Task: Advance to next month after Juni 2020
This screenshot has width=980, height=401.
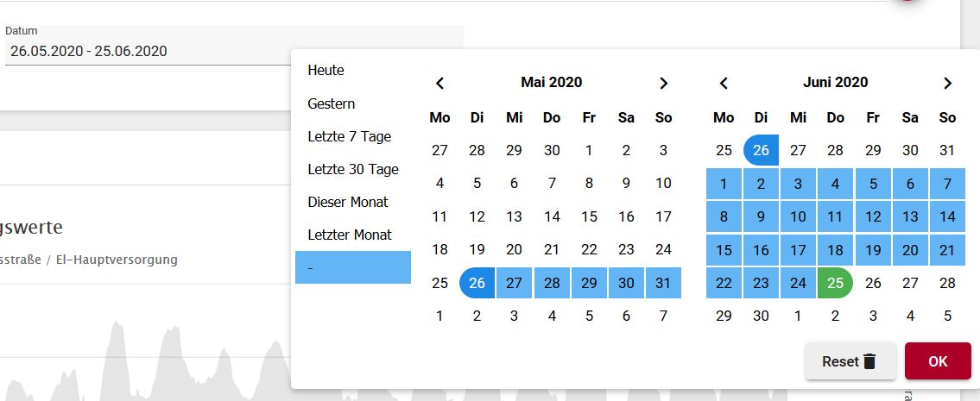Action: click(x=947, y=84)
